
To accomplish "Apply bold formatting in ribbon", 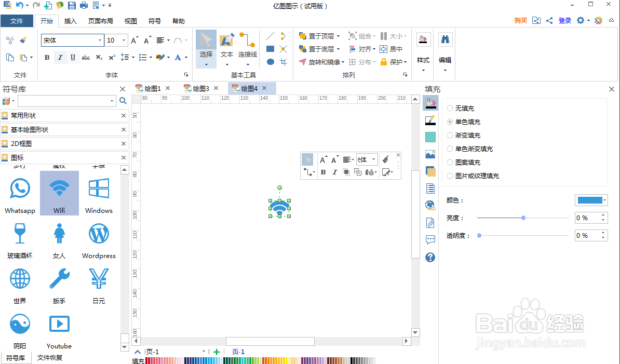I will click(47, 58).
